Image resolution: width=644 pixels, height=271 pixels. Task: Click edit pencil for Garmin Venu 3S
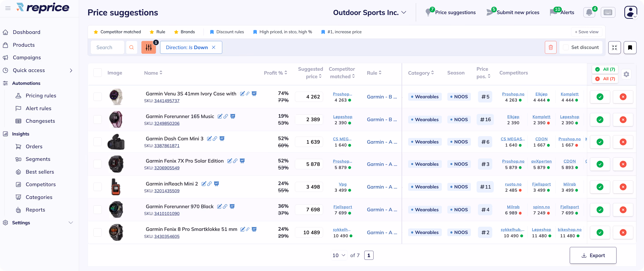coord(242,94)
